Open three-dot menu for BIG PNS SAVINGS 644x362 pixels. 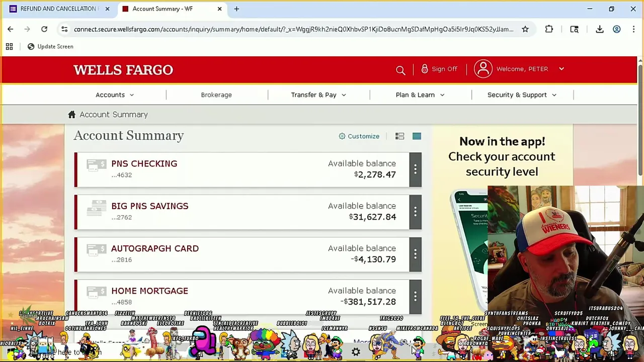coord(415,212)
